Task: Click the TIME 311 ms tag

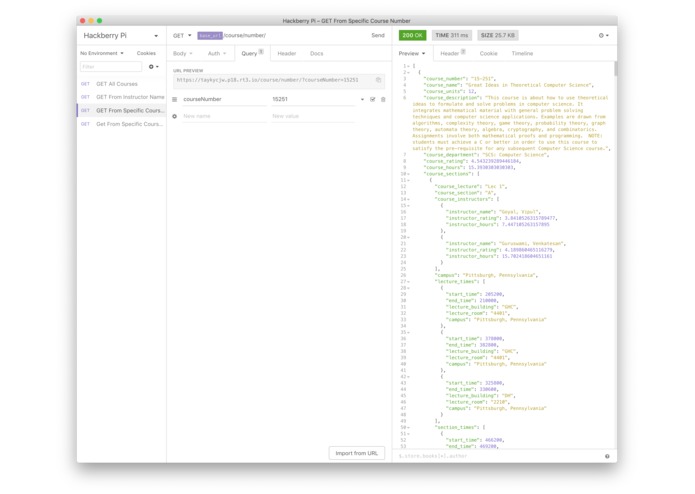Action: tap(452, 35)
